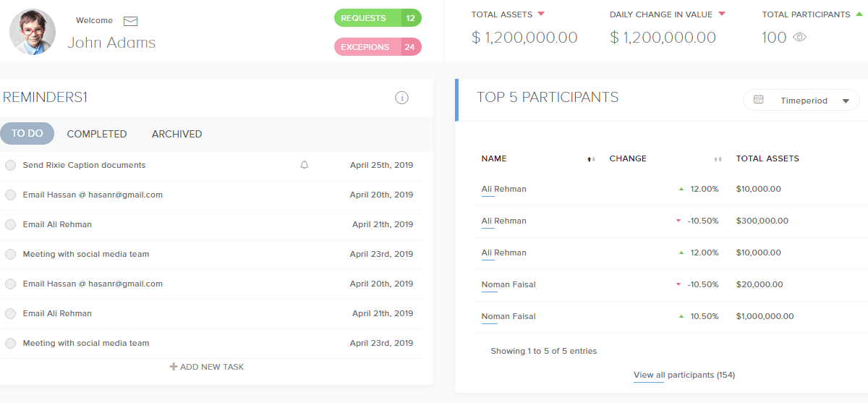Click the red down arrow in $300,000.00 row
Image resolution: width=868 pixels, height=403 pixels.
click(678, 221)
